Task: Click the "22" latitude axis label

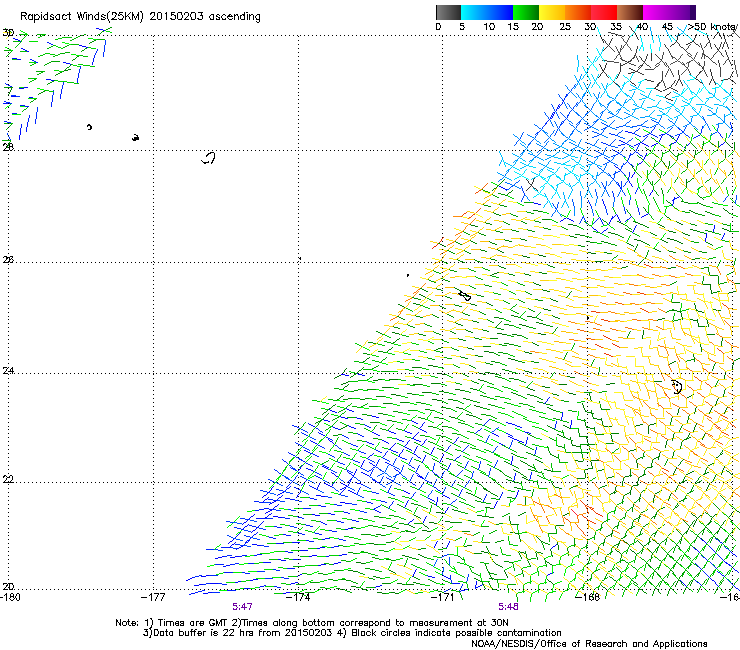Action: point(8,479)
